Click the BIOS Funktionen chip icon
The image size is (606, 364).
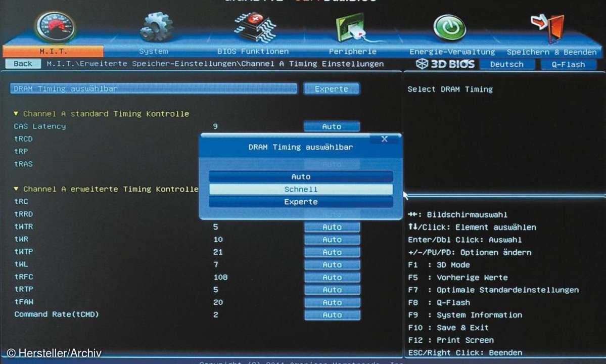255,27
